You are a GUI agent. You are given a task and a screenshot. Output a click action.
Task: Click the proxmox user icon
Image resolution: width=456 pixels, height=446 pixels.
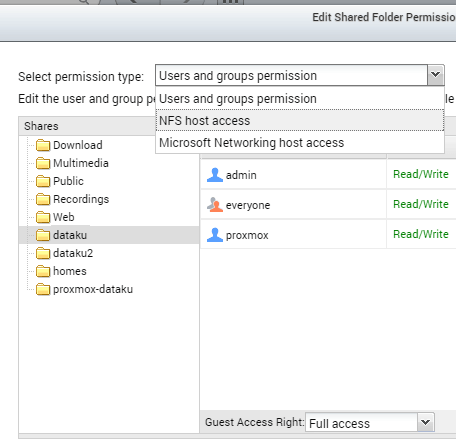coord(215,235)
